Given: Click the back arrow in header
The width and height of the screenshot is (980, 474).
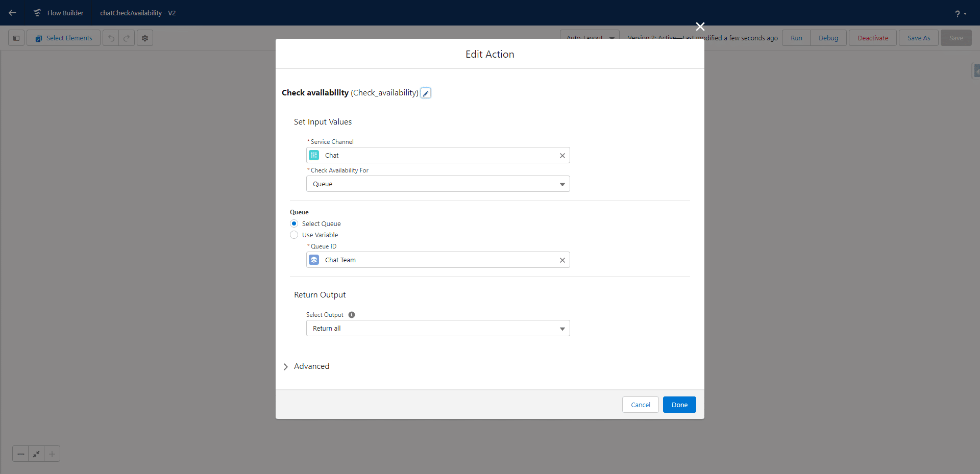Looking at the screenshot, I should (12, 13).
